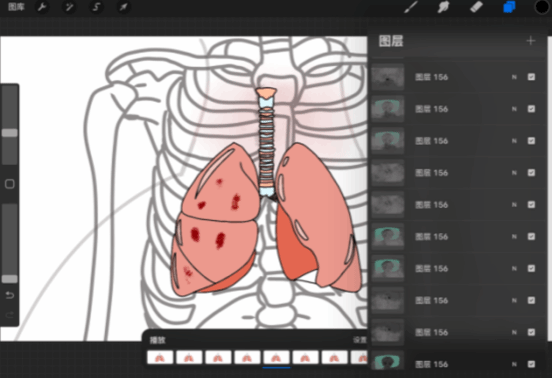Select the Eraser tool

476,7
